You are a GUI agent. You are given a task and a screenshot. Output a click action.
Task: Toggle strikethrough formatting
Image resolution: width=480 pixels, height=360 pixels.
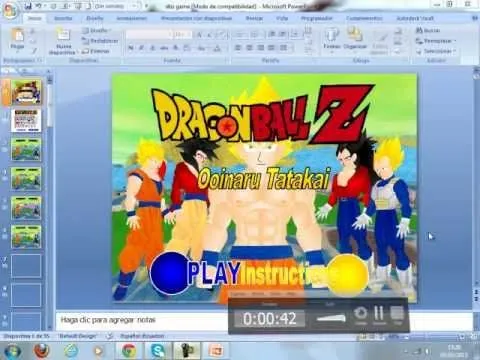164,48
